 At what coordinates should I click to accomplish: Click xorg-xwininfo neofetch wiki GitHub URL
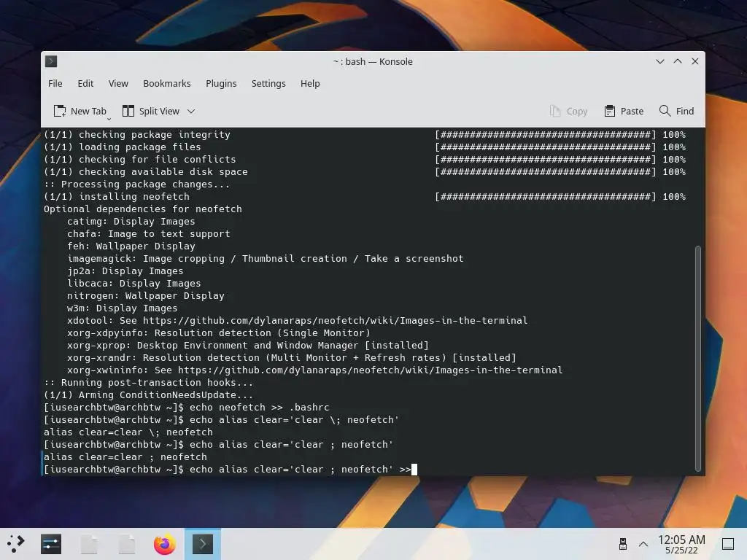coord(370,370)
